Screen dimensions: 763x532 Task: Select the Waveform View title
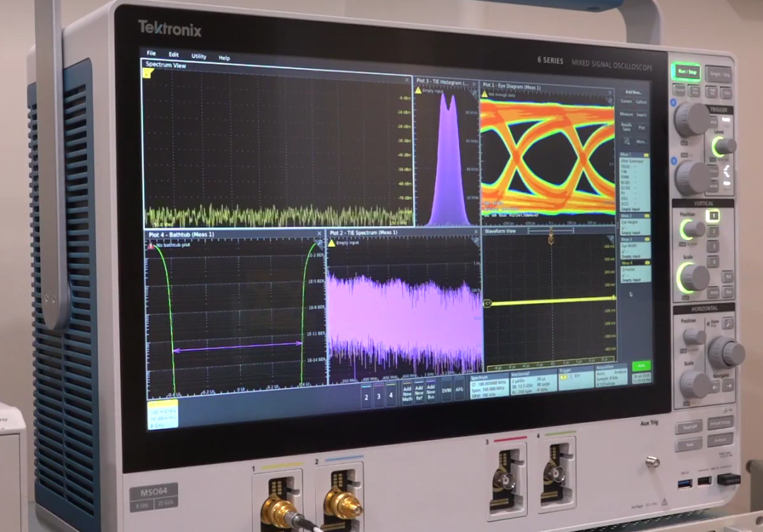click(500, 231)
